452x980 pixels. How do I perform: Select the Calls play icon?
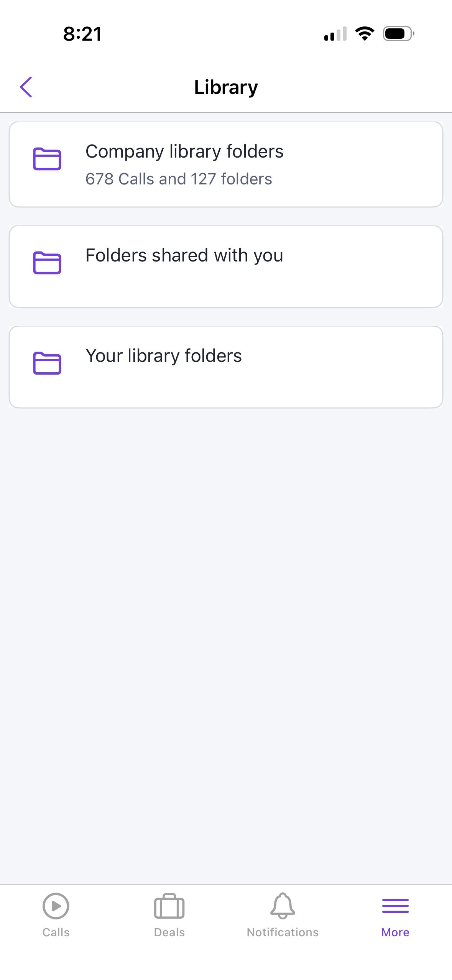click(56, 906)
